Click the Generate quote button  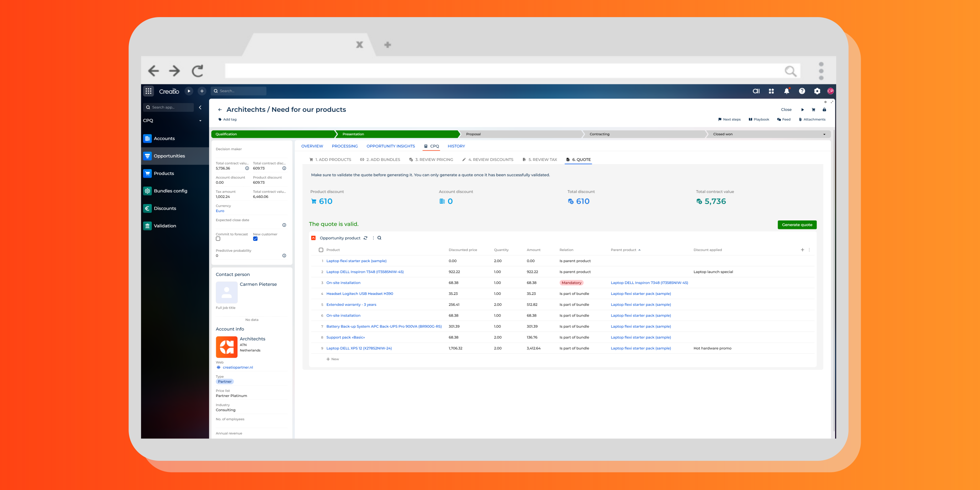click(797, 225)
